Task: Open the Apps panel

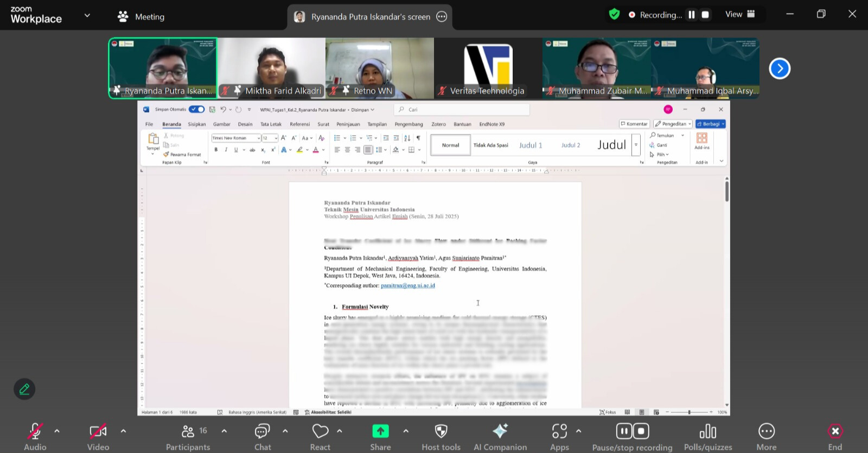Action: pyautogui.click(x=559, y=431)
